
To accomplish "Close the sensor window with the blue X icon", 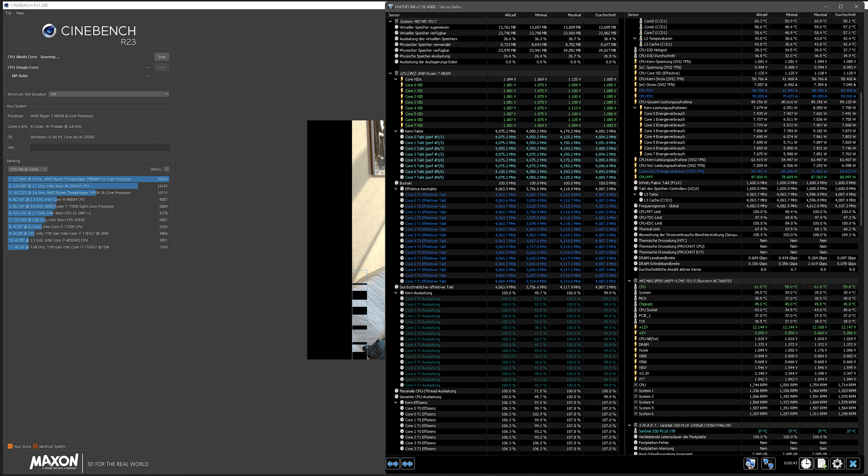I will point(853,463).
